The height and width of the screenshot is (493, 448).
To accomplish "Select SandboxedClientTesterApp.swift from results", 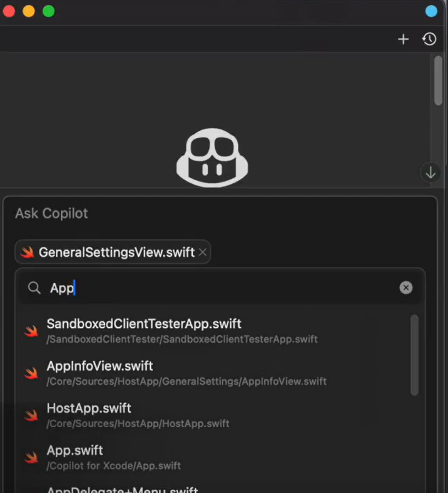I will tap(144, 324).
